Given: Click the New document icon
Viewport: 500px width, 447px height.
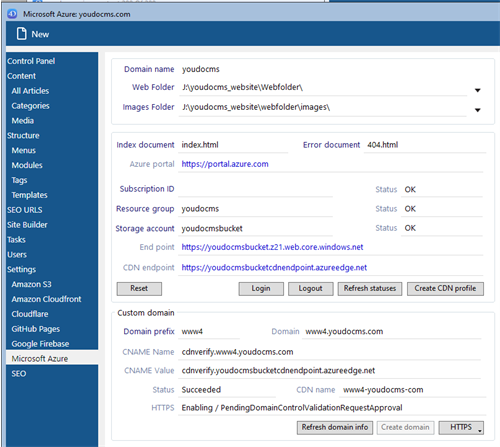Looking at the screenshot, I should point(22,34).
